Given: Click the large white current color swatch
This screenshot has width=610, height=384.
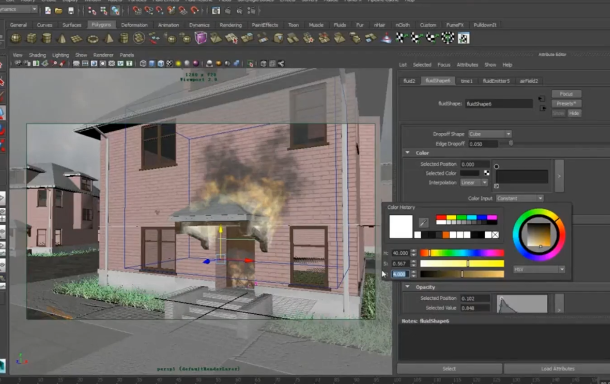Looking at the screenshot, I should point(401,226).
